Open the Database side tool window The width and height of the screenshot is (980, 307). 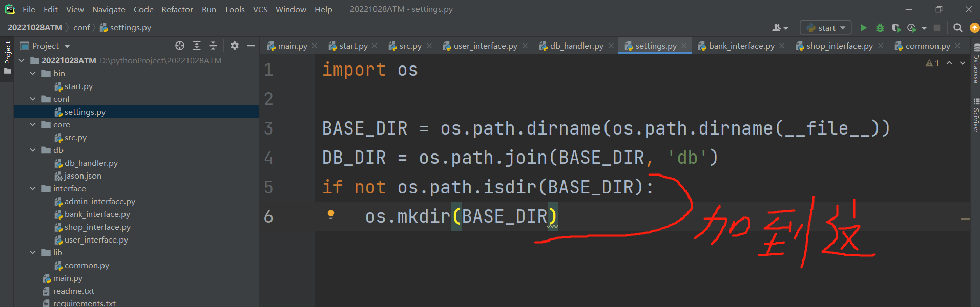[975, 64]
